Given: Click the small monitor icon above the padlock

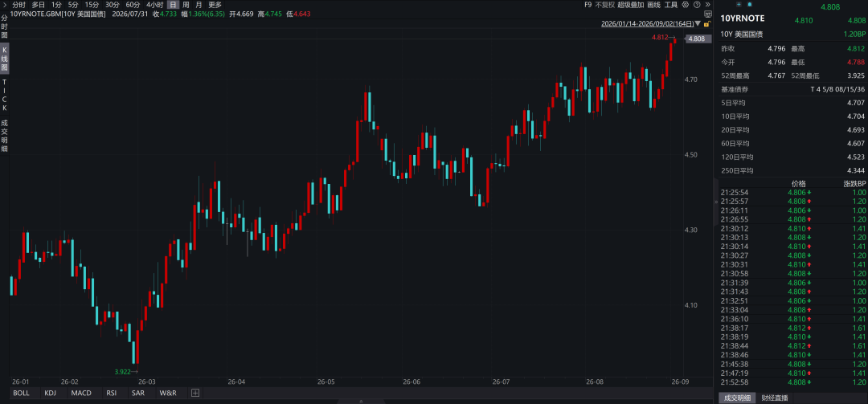Looking at the screenshot, I should point(707,14).
